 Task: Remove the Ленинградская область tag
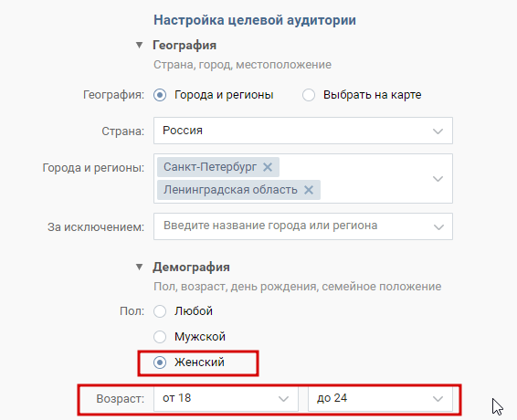coord(309,190)
